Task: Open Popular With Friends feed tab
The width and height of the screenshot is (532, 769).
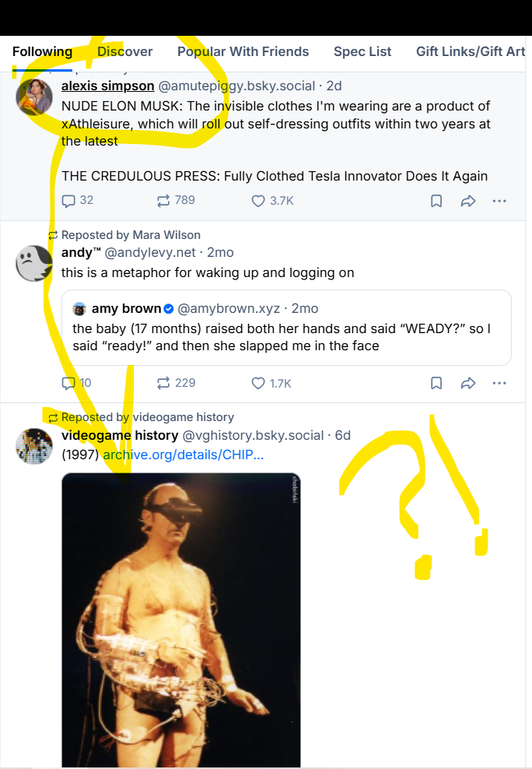Action: (x=243, y=51)
